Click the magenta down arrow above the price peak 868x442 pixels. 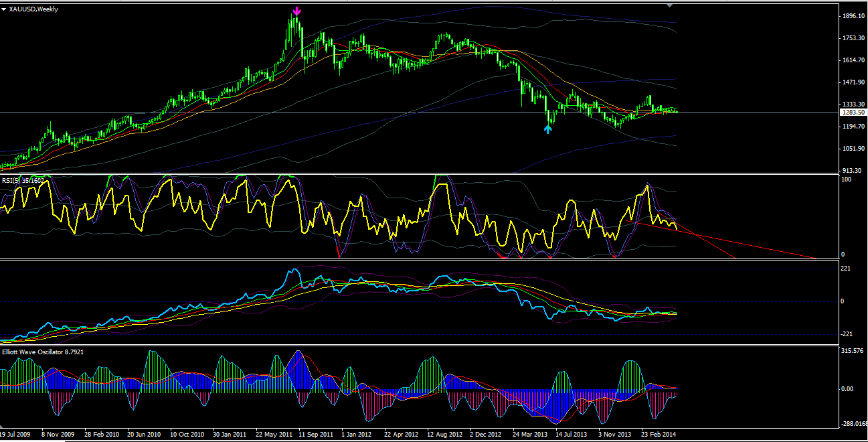point(296,11)
